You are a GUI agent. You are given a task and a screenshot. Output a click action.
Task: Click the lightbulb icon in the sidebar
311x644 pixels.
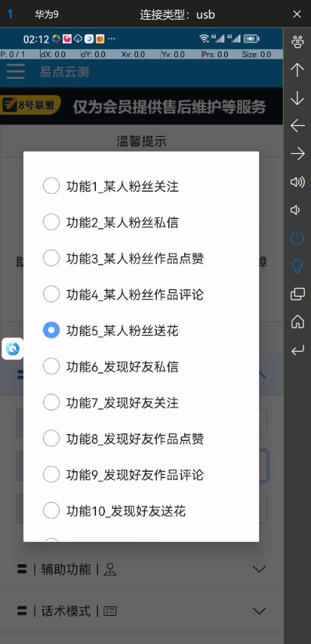[x=297, y=266]
